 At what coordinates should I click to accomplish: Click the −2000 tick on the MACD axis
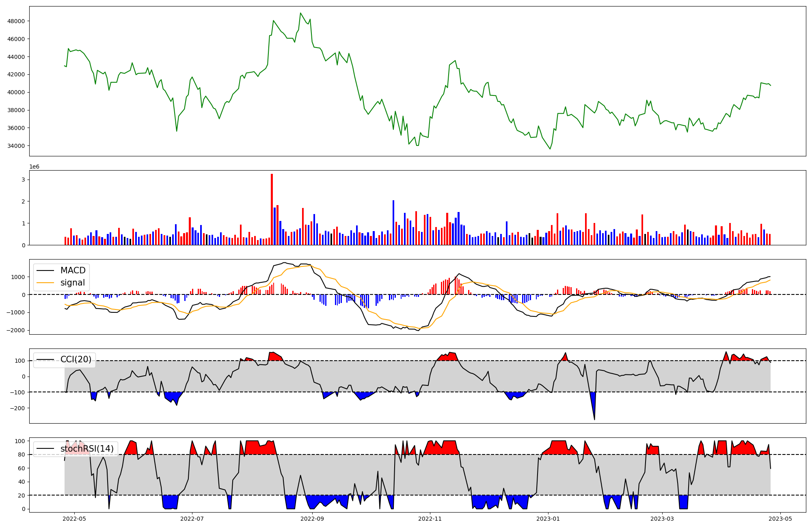(15, 330)
